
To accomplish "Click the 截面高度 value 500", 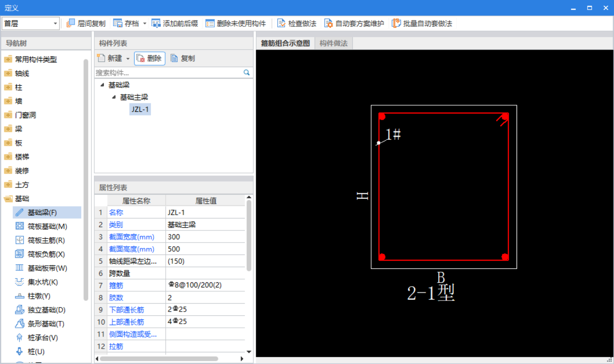I will tap(205, 249).
